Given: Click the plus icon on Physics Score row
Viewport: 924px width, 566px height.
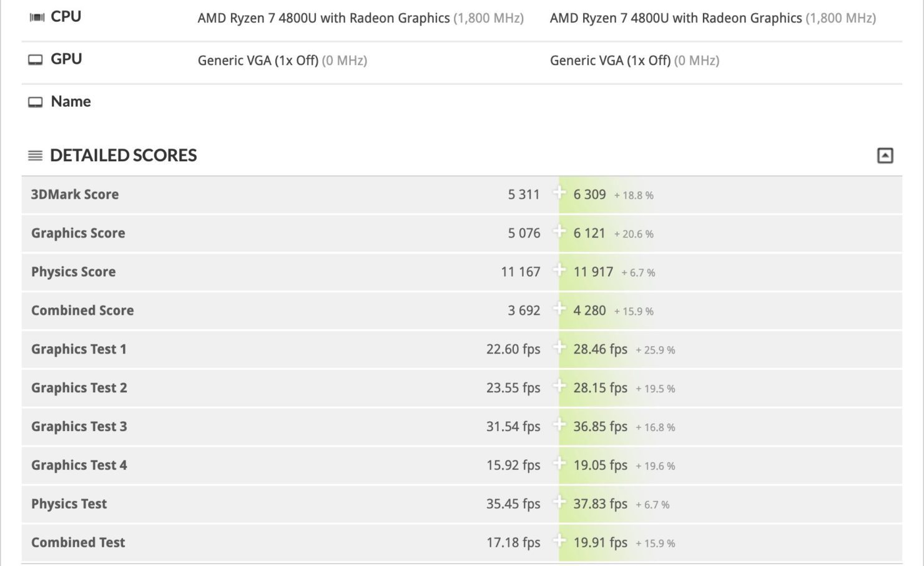Looking at the screenshot, I should click(x=560, y=272).
